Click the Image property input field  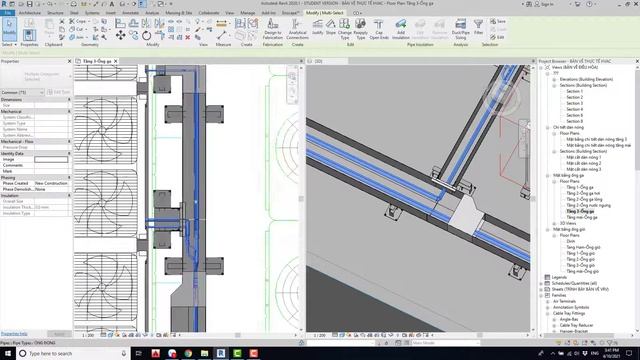tap(51, 160)
